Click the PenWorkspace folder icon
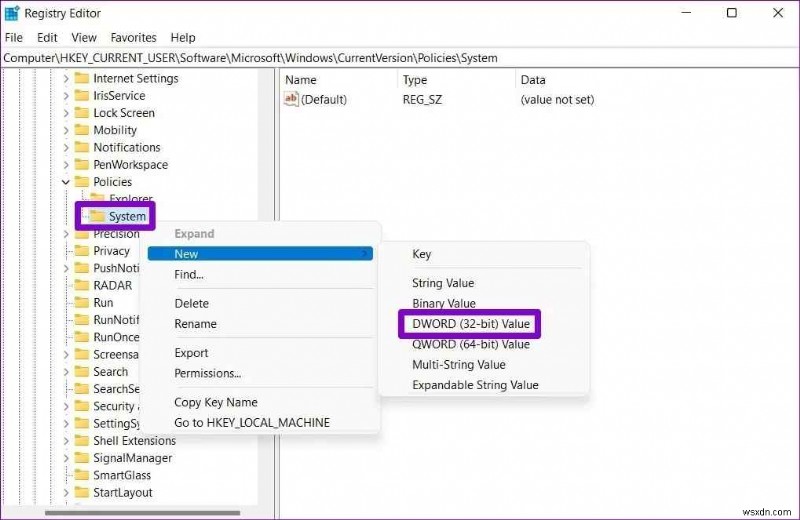The width and height of the screenshot is (800, 520). tap(82, 164)
